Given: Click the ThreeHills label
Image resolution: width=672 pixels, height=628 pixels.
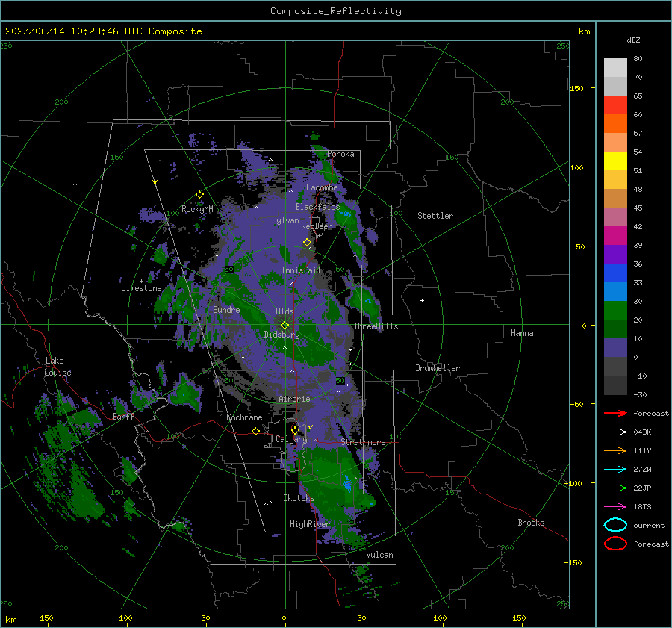Looking at the screenshot, I should pos(376,326).
